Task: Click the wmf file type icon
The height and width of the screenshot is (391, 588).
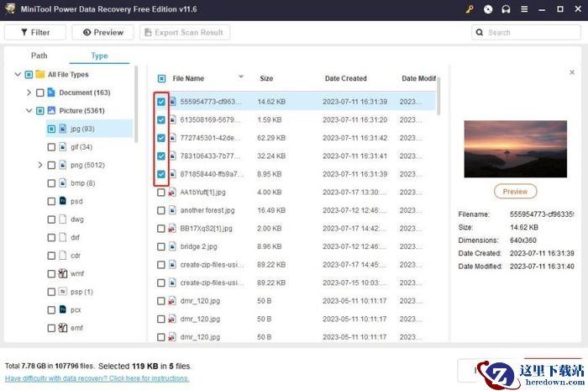Action: [x=63, y=273]
